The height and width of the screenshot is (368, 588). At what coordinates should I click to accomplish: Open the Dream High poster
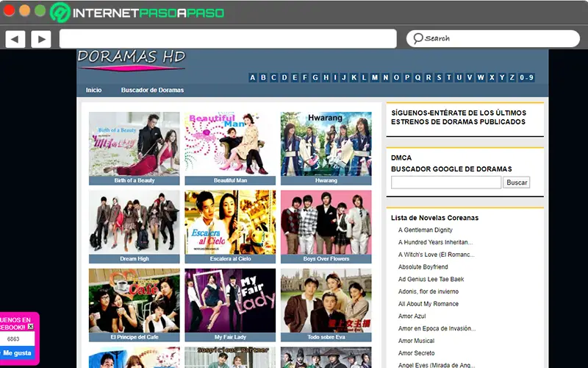[135, 222]
